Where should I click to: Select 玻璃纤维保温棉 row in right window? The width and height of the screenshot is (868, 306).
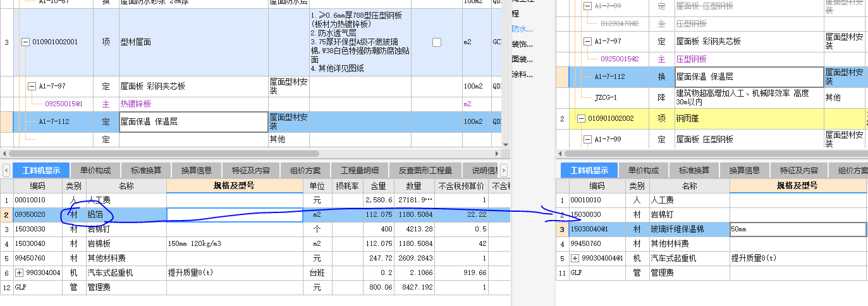tap(712, 229)
